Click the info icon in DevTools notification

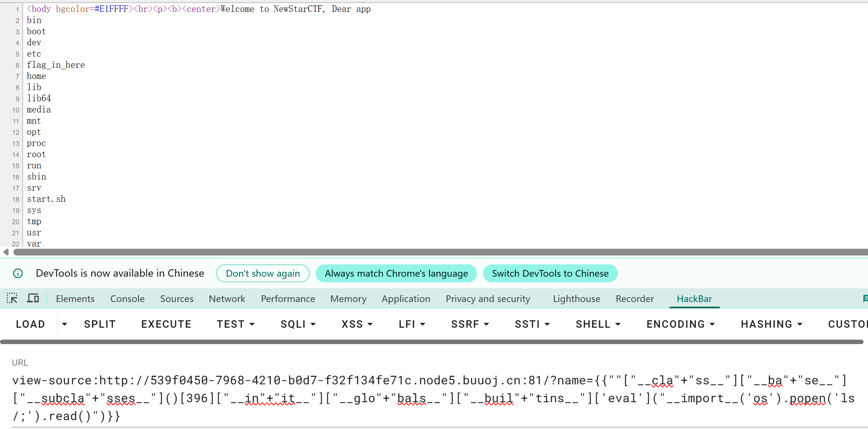pos(18,273)
